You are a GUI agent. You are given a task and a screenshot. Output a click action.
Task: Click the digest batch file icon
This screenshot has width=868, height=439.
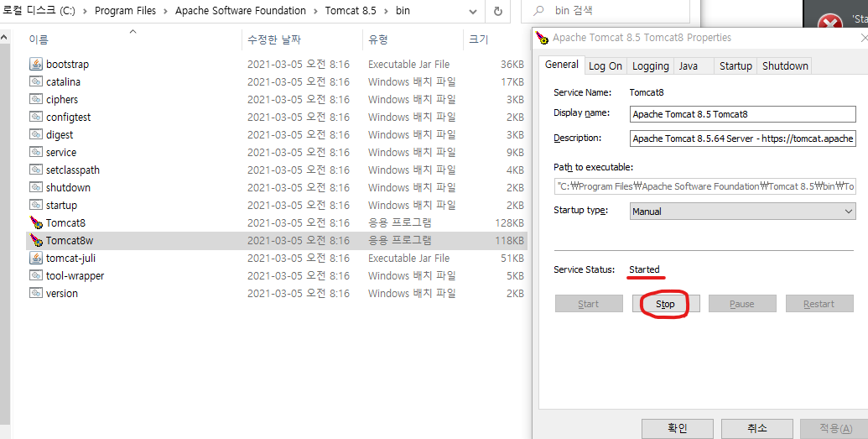[x=36, y=134]
